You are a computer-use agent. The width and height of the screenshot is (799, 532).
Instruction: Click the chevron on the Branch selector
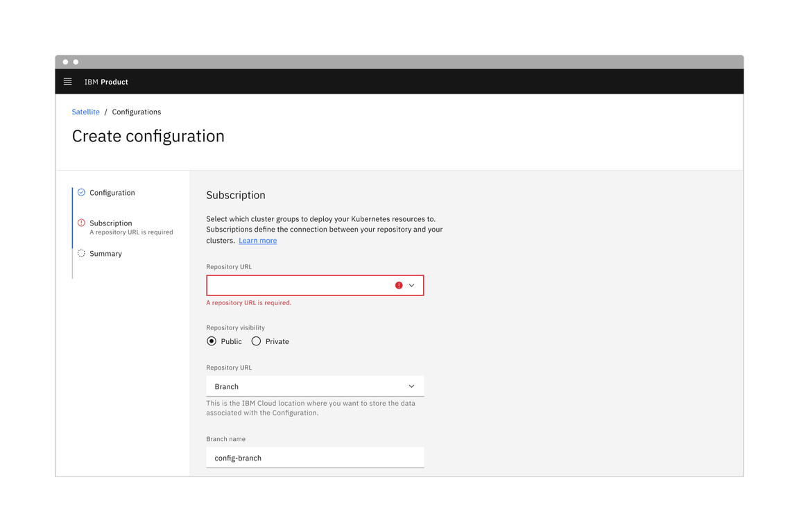tap(411, 386)
